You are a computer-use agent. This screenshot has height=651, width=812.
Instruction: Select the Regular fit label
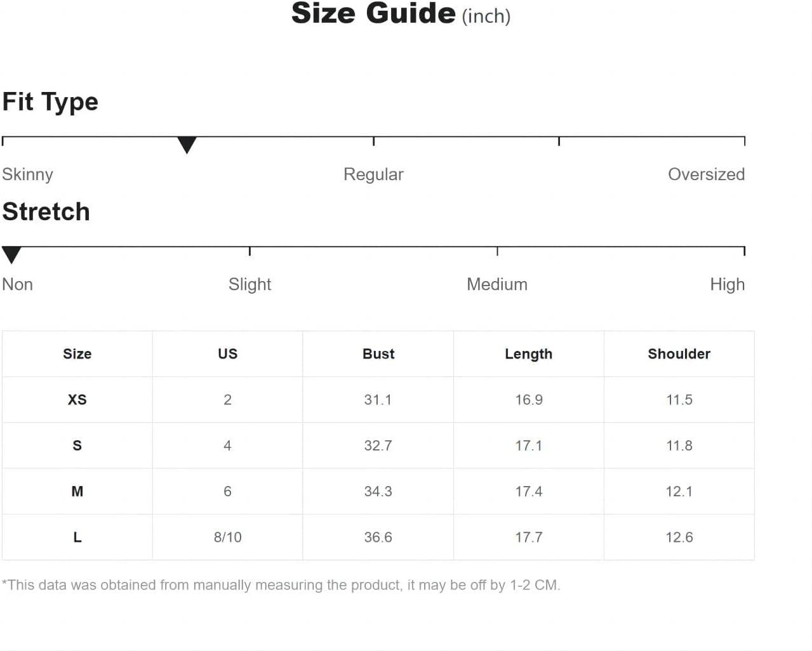point(373,174)
